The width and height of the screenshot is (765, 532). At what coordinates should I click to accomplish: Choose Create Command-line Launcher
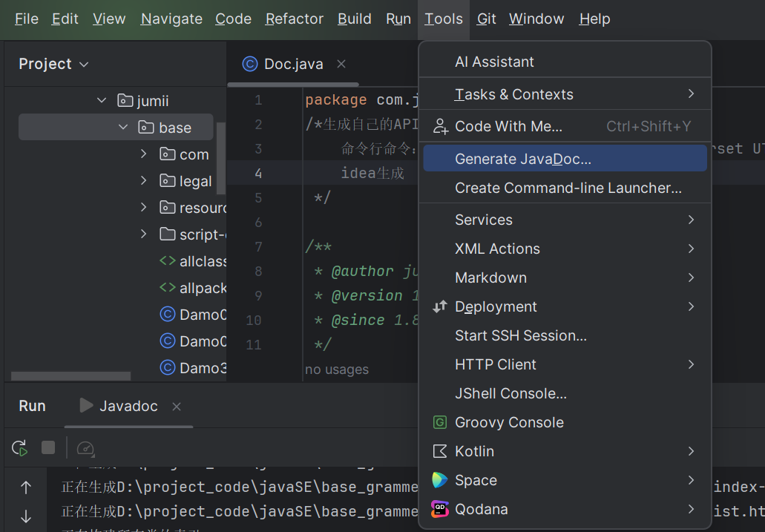click(568, 188)
